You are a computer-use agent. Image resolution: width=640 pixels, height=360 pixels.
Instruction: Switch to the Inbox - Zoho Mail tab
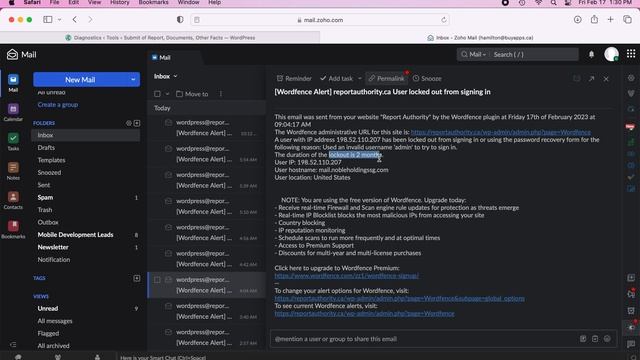(x=480, y=38)
